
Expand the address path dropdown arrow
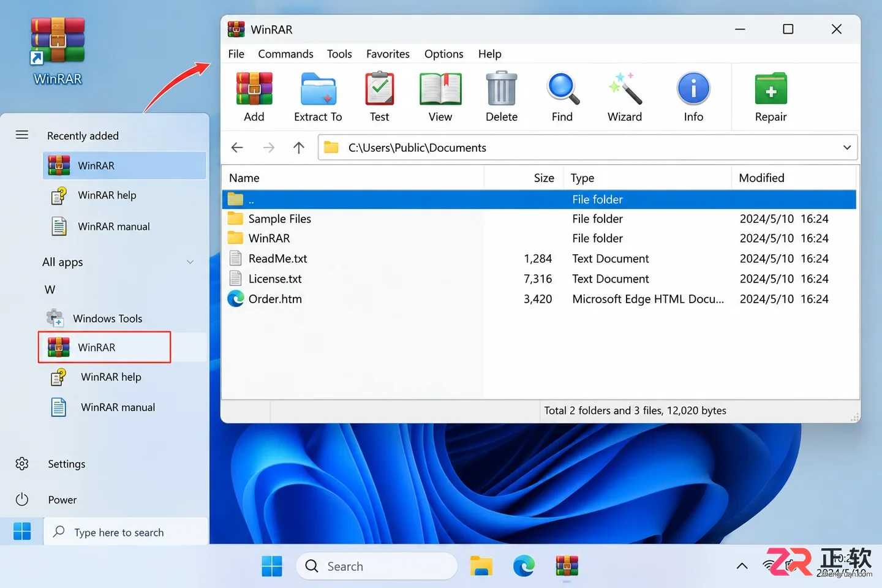click(846, 148)
